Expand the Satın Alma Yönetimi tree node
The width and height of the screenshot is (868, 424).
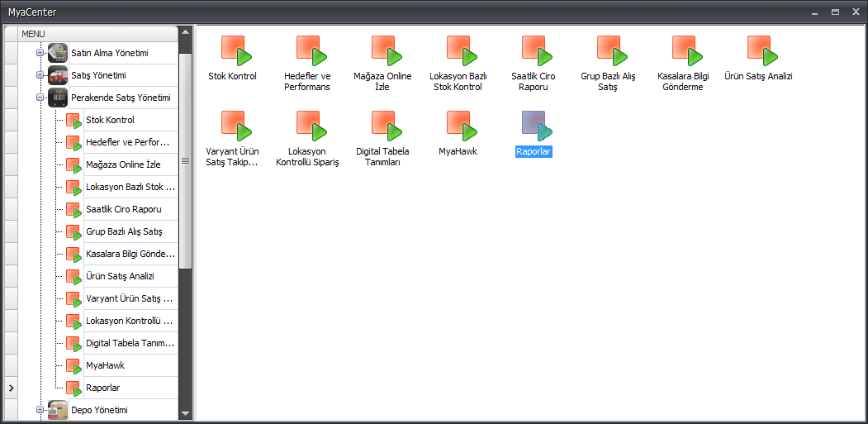tap(39, 53)
